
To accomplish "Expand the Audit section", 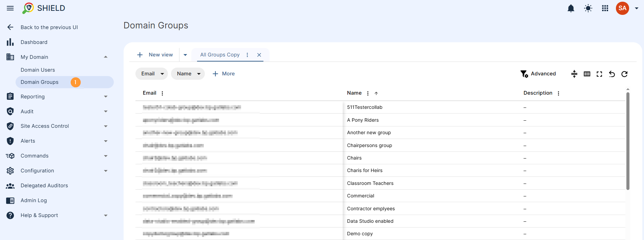I will 106,112.
